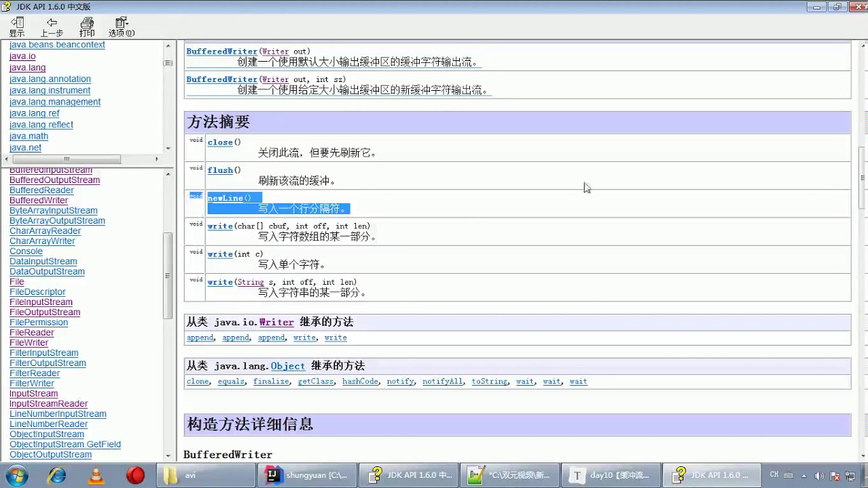The image size is (868, 488).
Task: Click the inherited finalize method link
Action: tap(271, 382)
